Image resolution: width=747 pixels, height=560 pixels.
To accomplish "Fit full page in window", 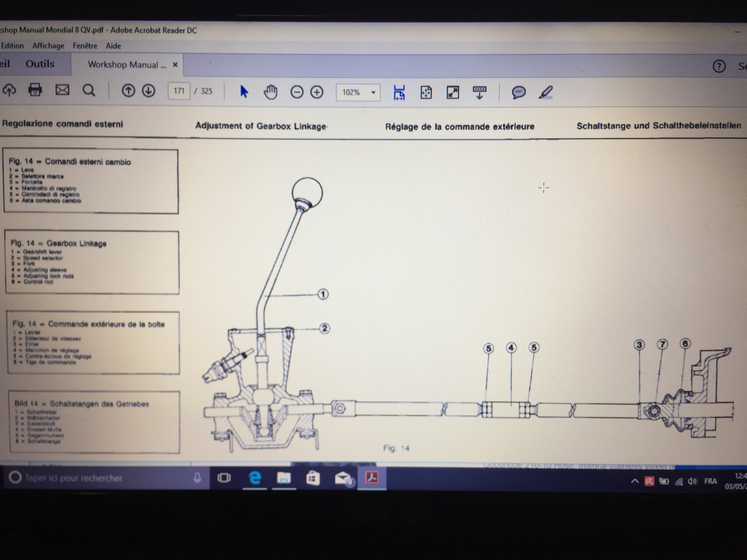I will [x=426, y=92].
